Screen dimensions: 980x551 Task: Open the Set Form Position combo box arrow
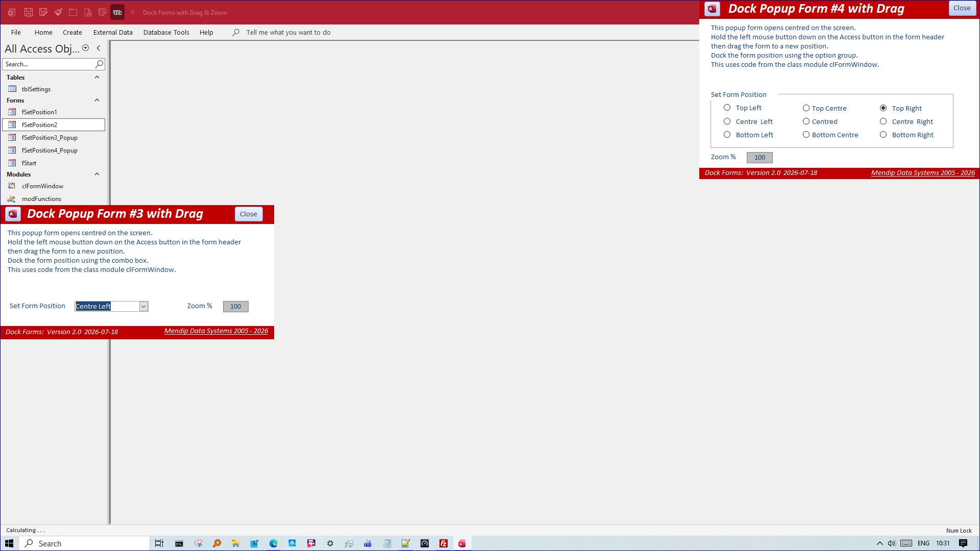(x=143, y=306)
